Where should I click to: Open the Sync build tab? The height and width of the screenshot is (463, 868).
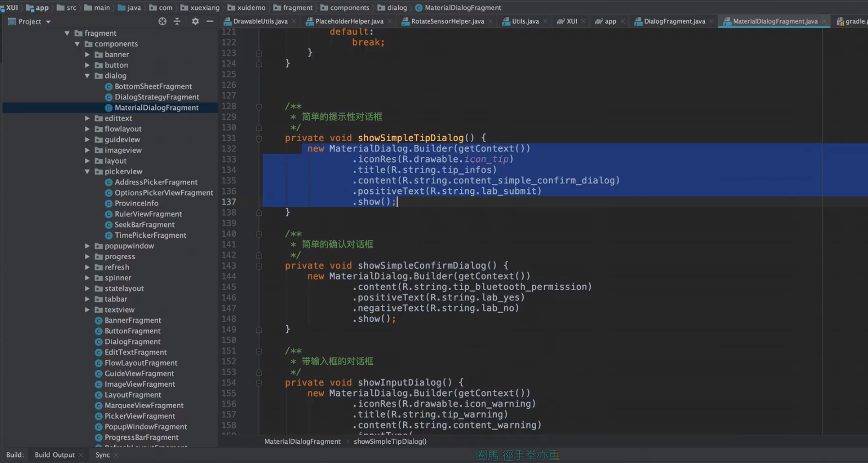pos(102,455)
